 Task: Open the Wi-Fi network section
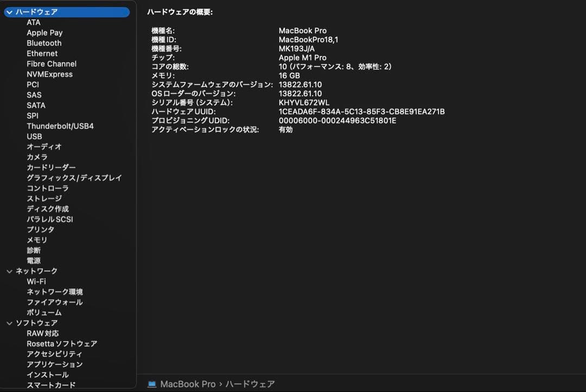(37, 281)
